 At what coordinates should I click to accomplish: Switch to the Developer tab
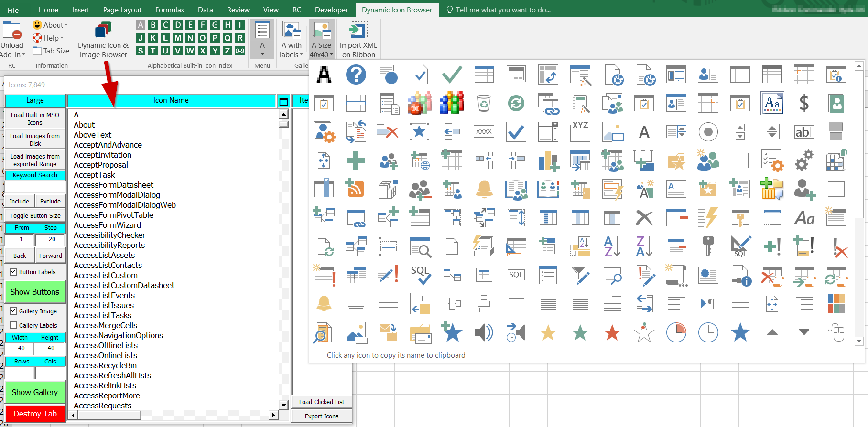[332, 10]
